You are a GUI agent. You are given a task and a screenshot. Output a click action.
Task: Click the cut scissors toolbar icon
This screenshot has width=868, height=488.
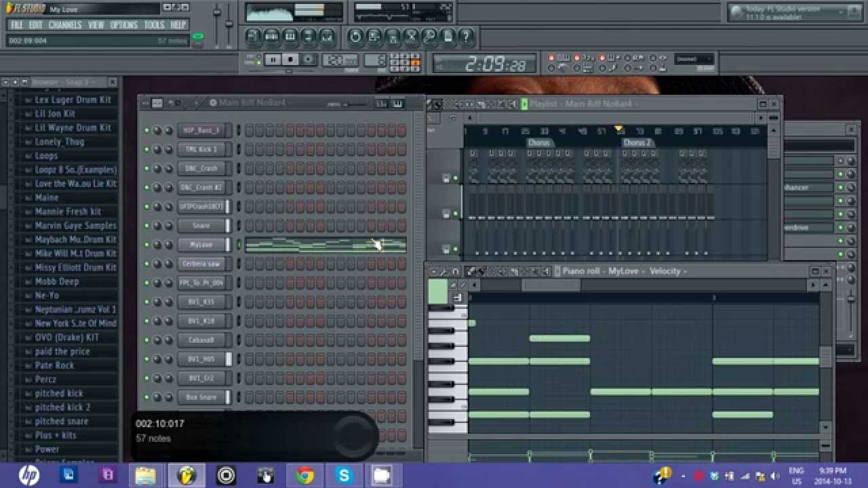point(411,36)
